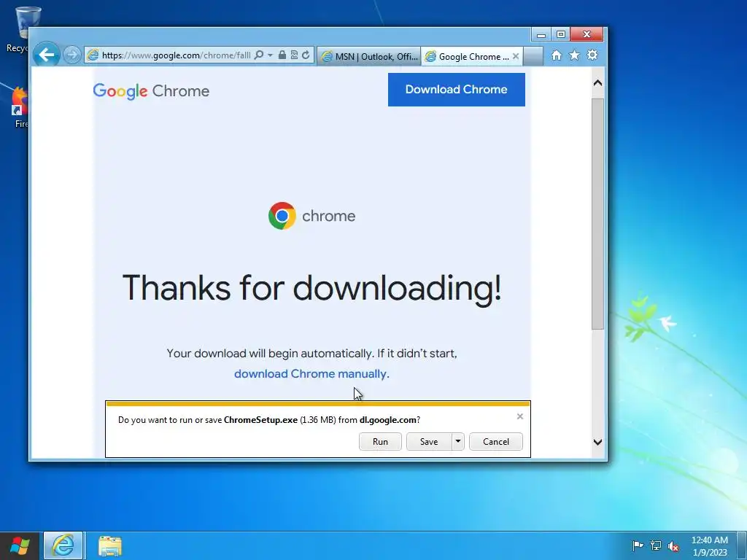Screen dimensions: 747x560
Task: Switch to the MSN | Outlook tab
Action: coord(368,56)
